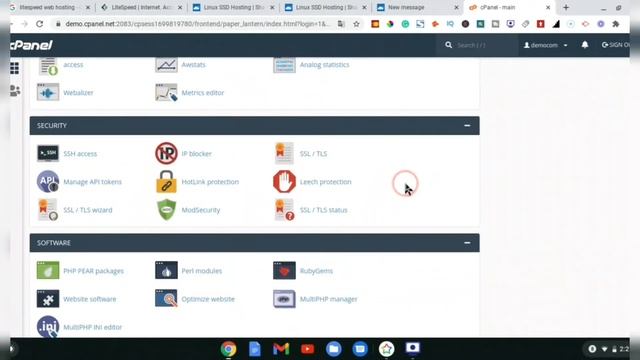This screenshot has height=360, width=640.
Task: Collapse the Software section
Action: tap(467, 243)
